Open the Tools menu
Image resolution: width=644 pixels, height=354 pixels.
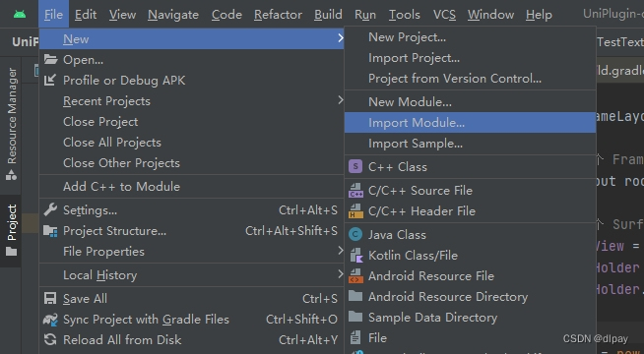pos(405,15)
